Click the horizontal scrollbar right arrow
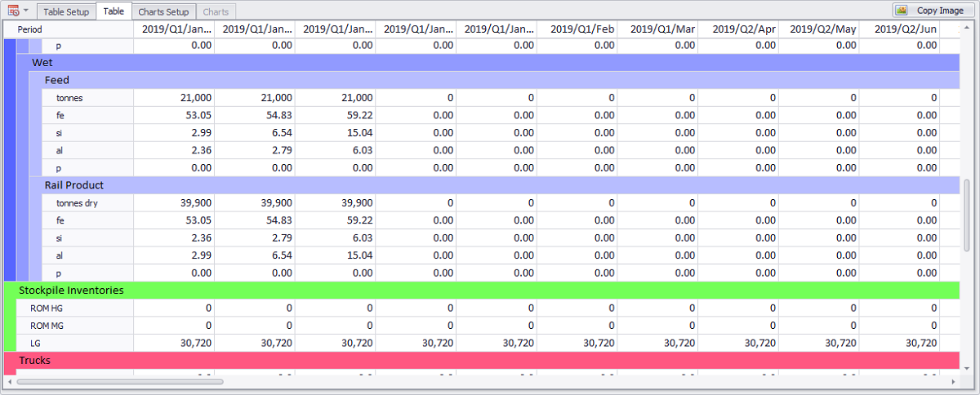Image resolution: width=980 pixels, height=395 pixels. [x=953, y=381]
